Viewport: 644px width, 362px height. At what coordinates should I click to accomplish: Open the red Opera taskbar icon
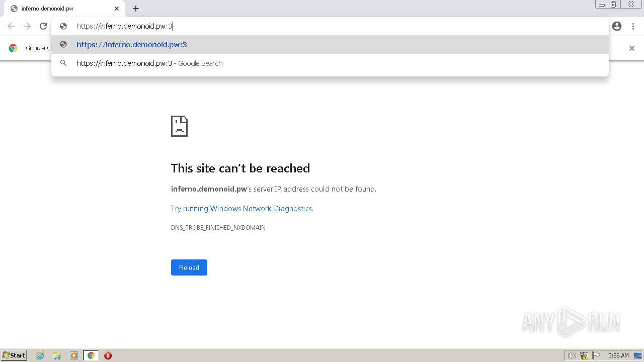(x=108, y=355)
